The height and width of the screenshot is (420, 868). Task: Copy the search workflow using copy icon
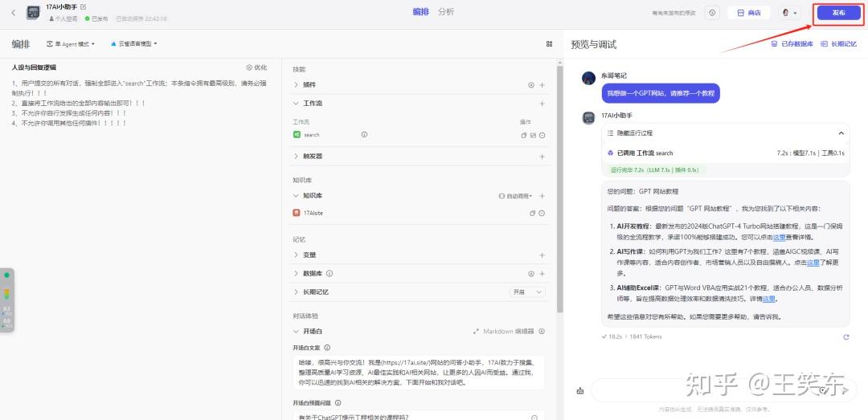coord(524,135)
